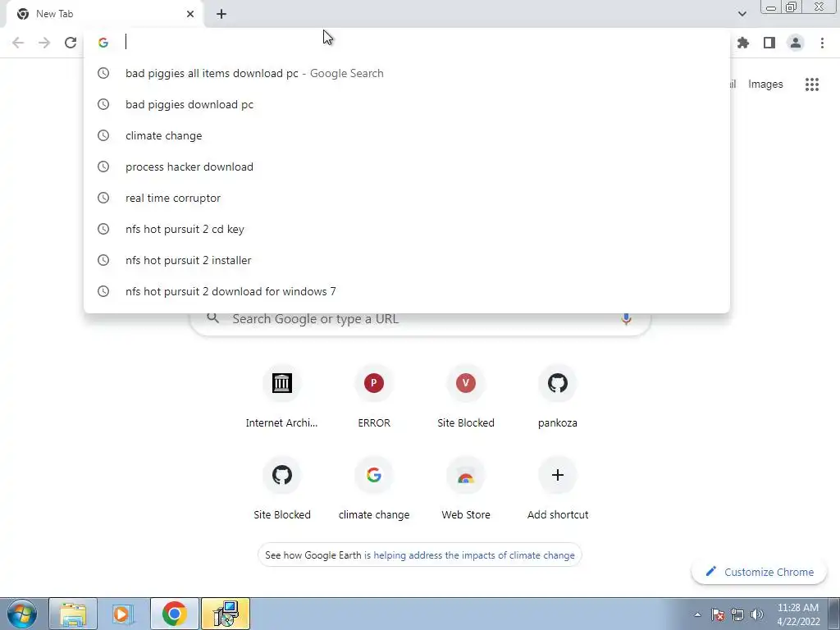Choose suggestion real time corruptor
Image resolution: width=840 pixels, height=630 pixels.
(x=407, y=198)
